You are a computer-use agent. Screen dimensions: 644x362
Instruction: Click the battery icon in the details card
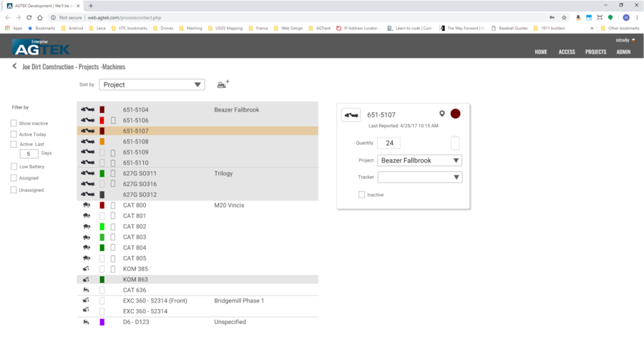[455, 143]
